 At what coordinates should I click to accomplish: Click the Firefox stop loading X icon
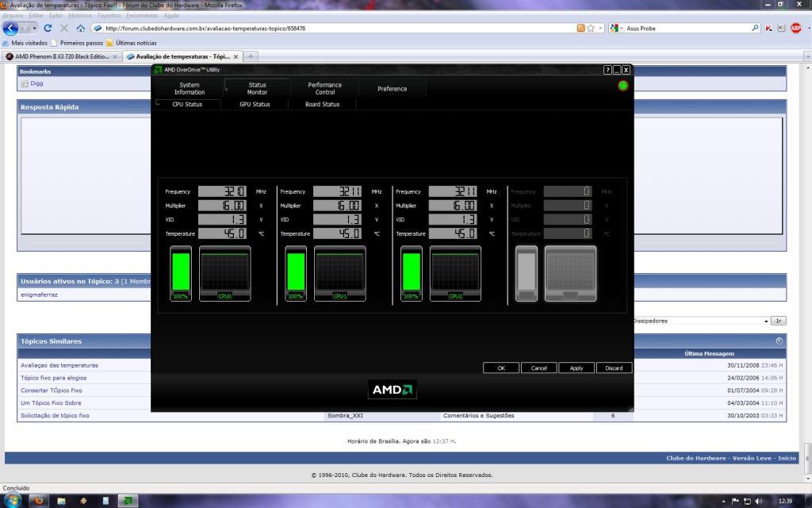tap(64, 28)
